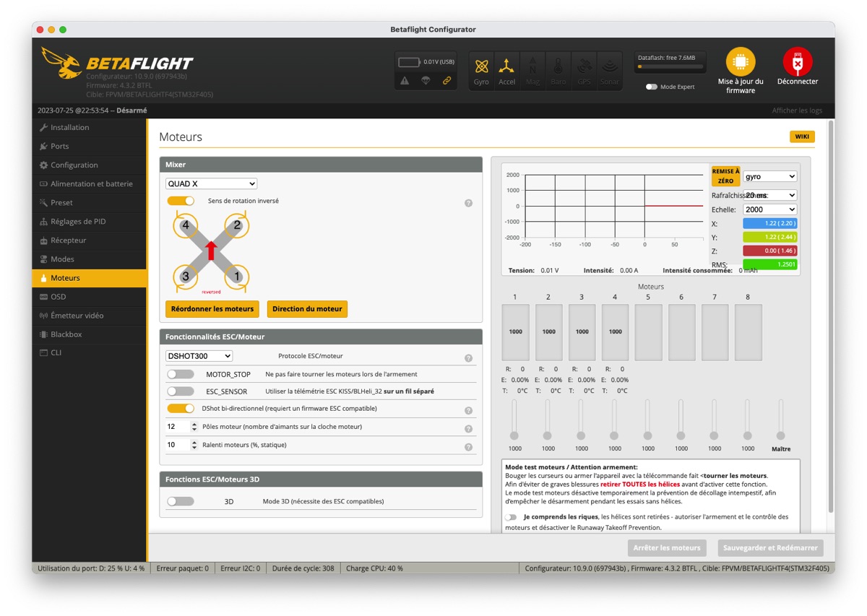Screen dimensions: 867x616
Task: Click the Mag sensor icon
Action: coord(532,70)
